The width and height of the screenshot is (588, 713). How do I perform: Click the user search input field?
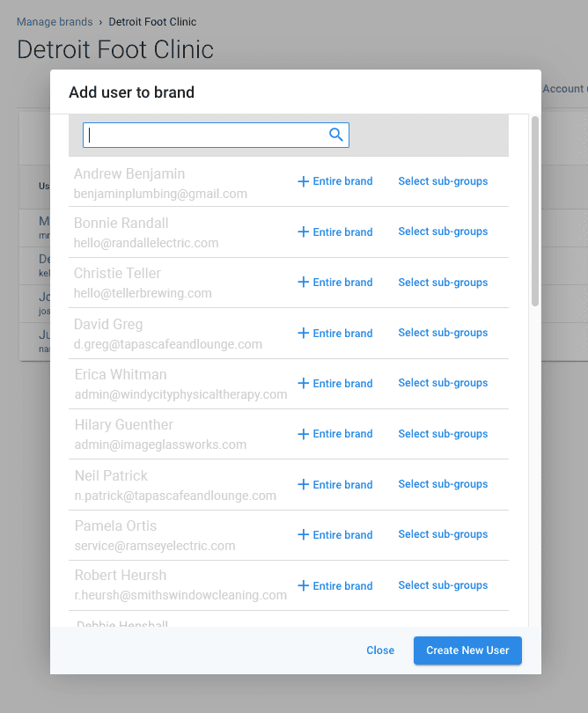(207, 134)
